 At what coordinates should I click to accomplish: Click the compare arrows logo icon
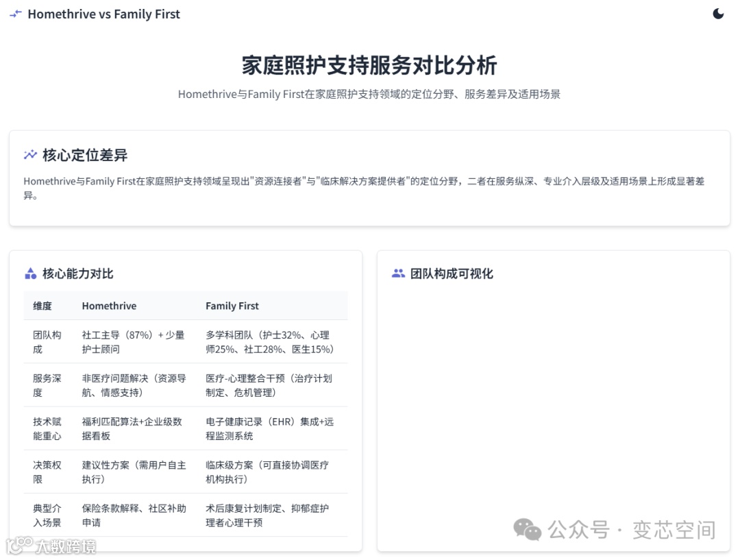point(16,14)
